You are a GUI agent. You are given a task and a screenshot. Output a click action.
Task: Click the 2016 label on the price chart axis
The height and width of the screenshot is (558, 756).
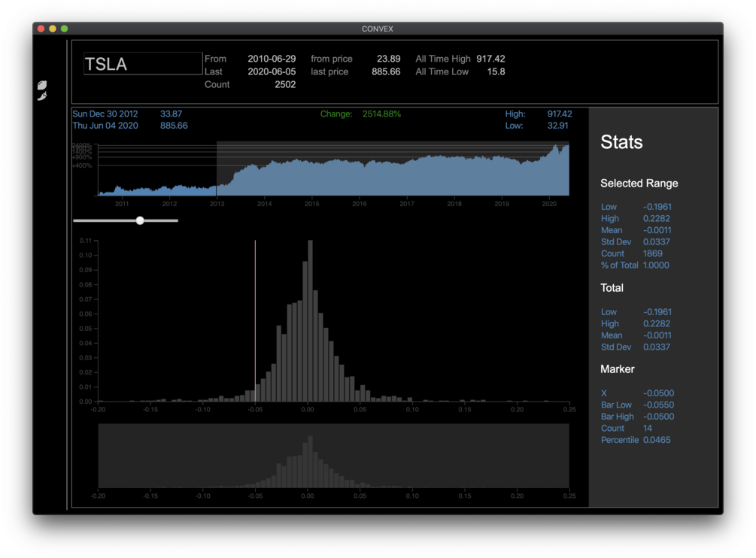(x=360, y=204)
